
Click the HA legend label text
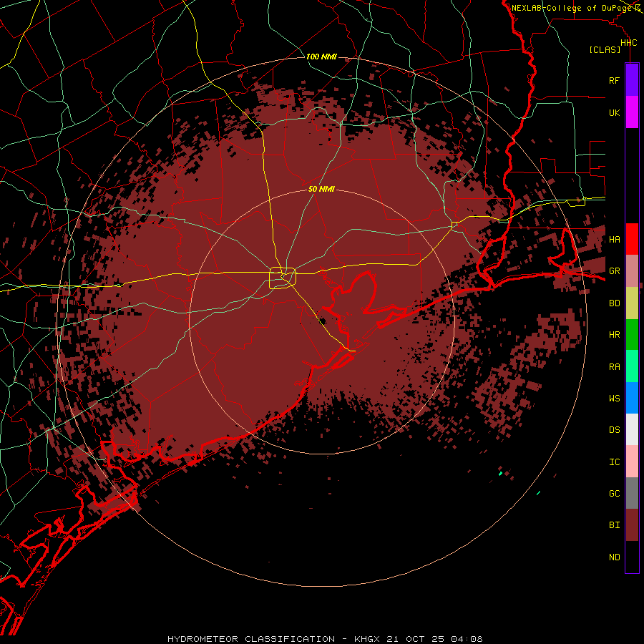click(614, 240)
